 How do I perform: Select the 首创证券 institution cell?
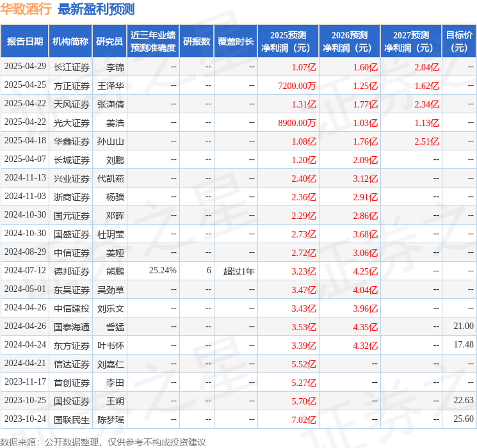point(72,383)
